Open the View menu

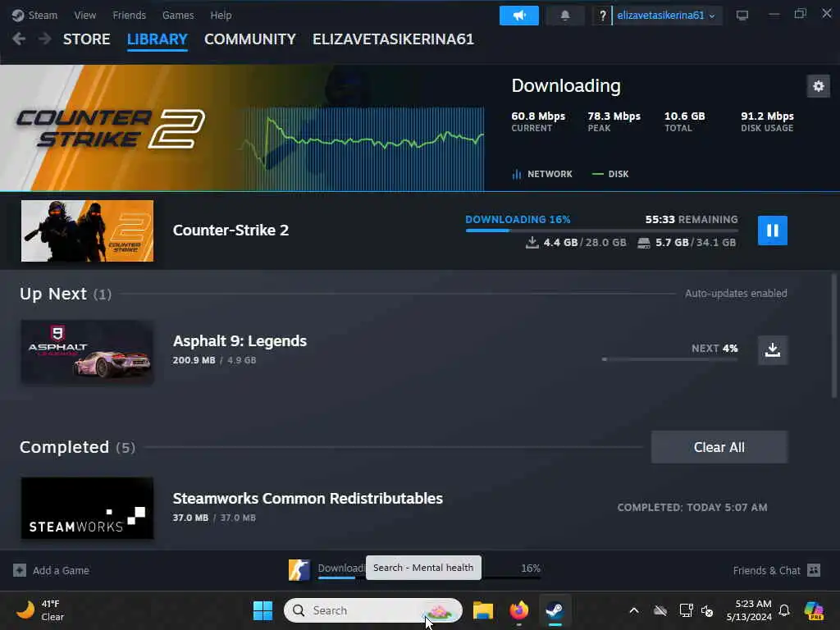pos(84,15)
